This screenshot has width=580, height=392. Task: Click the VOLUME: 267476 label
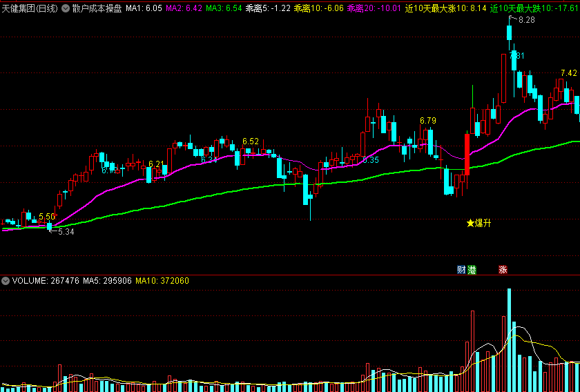click(x=46, y=281)
